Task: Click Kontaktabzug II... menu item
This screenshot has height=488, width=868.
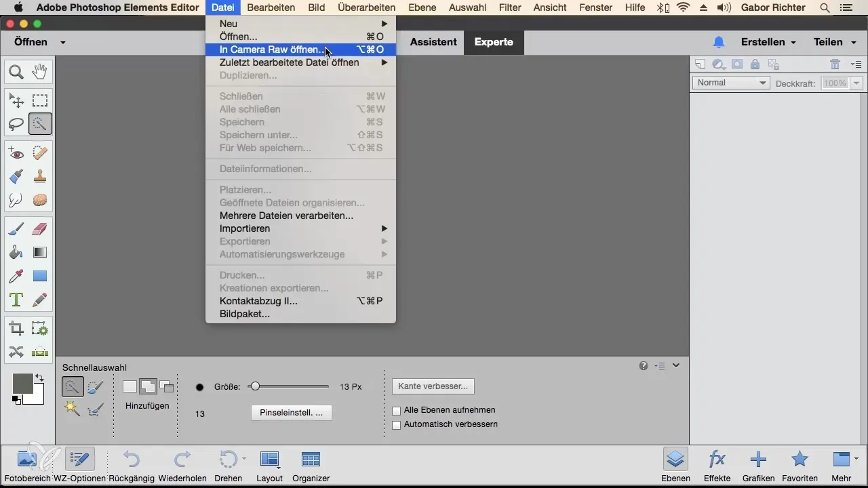Action: (x=300, y=301)
